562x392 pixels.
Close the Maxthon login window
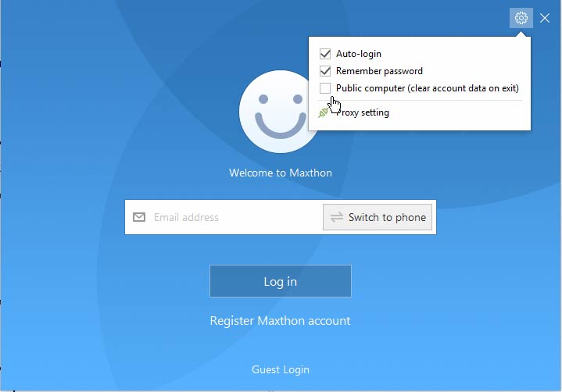[545, 18]
